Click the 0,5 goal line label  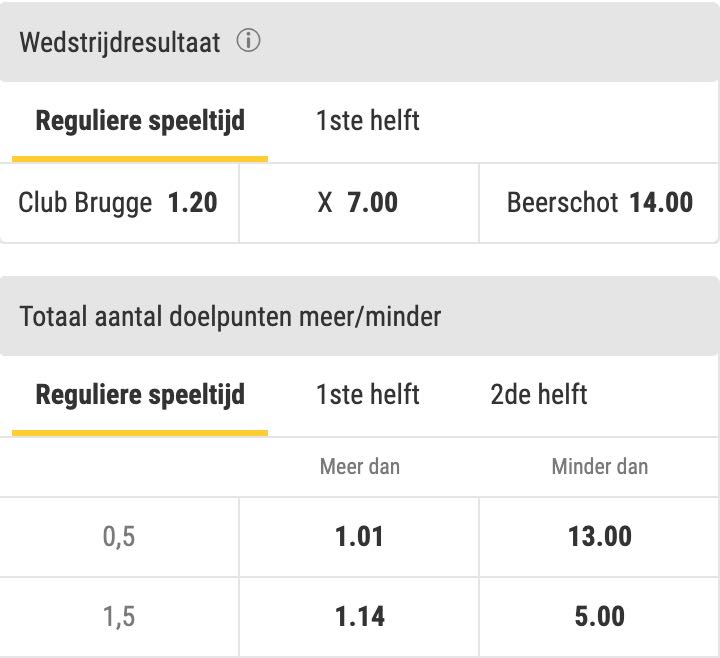tap(119, 537)
